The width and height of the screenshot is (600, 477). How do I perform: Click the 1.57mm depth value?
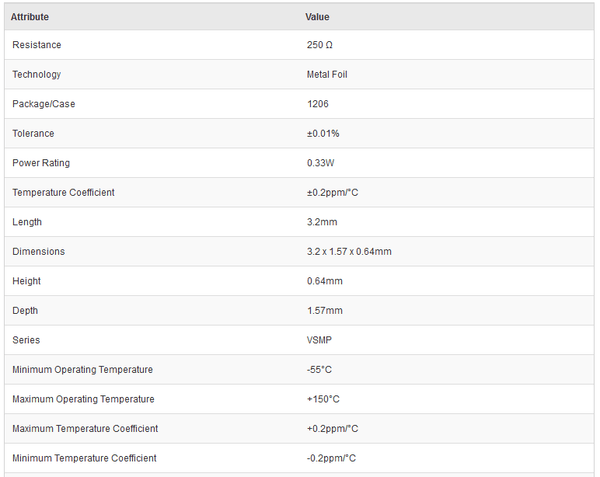pyautogui.click(x=325, y=311)
